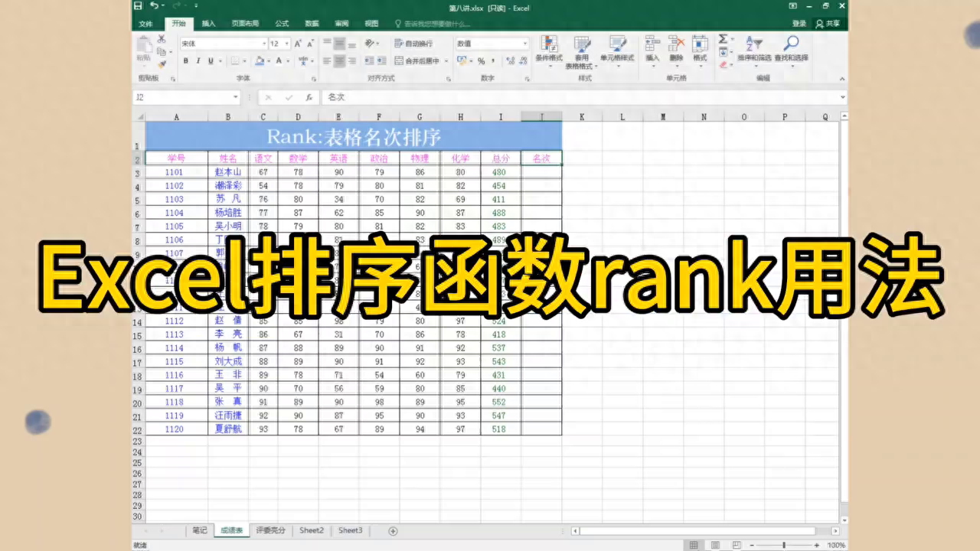Switch to the 插入 ribbon tab

coord(208,24)
